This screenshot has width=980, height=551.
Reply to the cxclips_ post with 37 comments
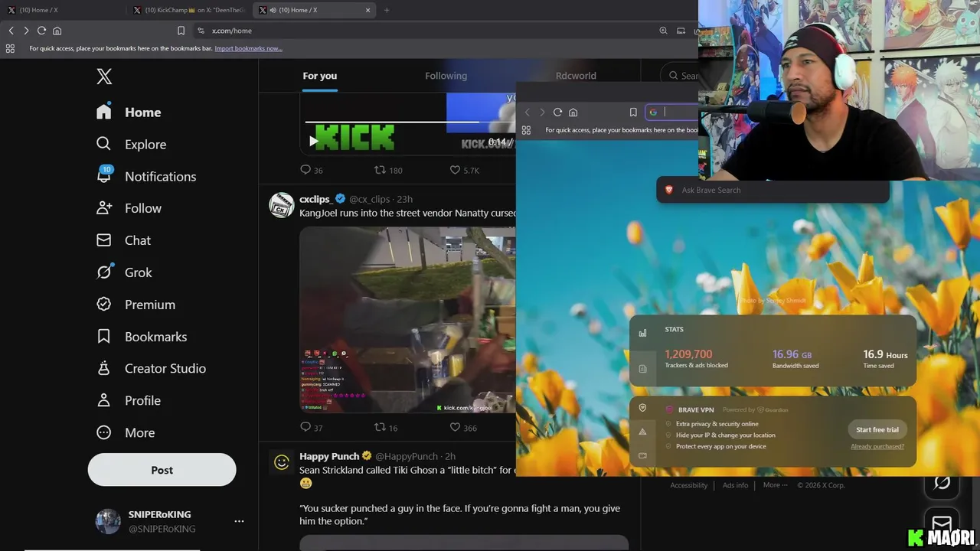(312, 428)
